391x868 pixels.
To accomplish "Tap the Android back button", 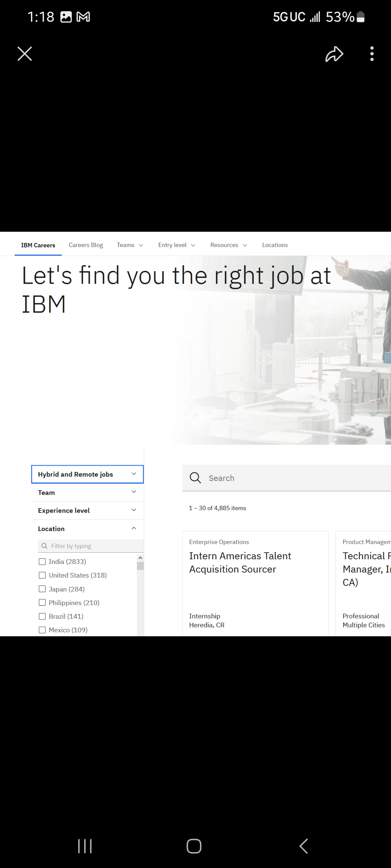I will (x=304, y=846).
